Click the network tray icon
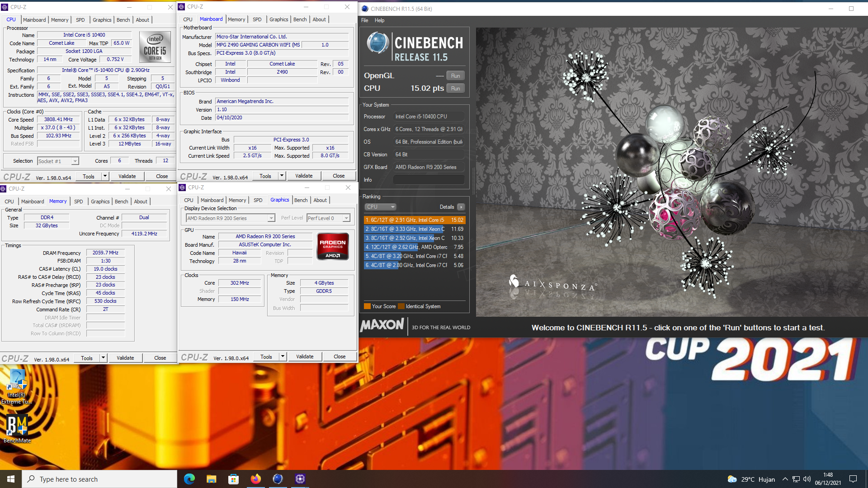Viewport: 868px width, 488px height. pyautogui.click(x=796, y=479)
